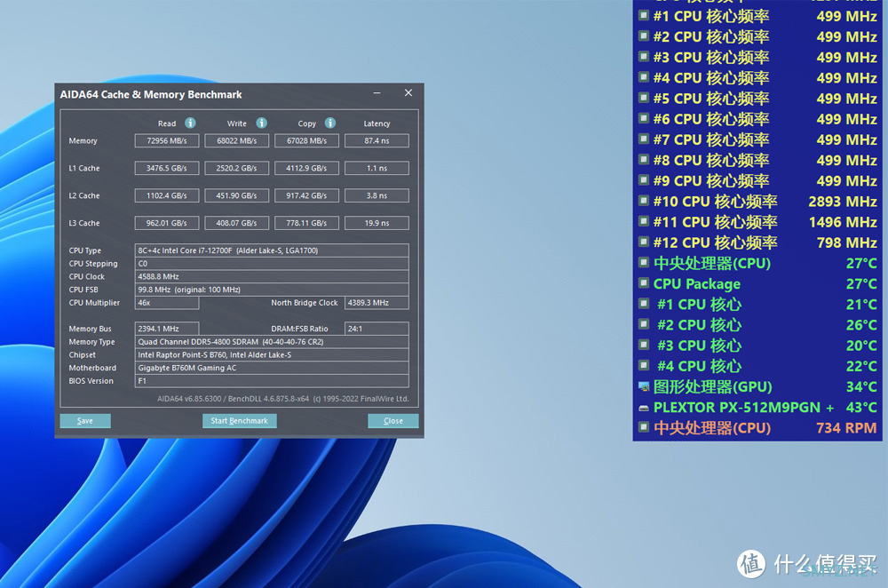Click the Close button in AIDA64
Image resolution: width=888 pixels, height=588 pixels.
click(393, 421)
